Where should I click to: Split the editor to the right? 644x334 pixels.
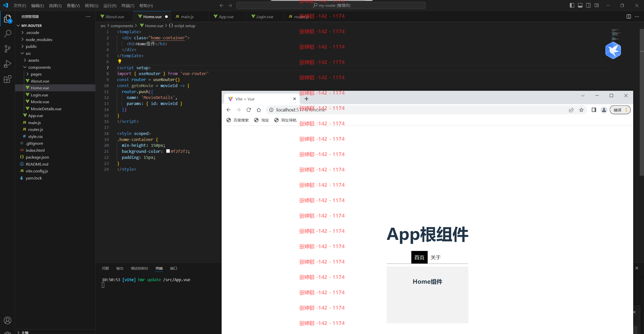tap(629, 17)
